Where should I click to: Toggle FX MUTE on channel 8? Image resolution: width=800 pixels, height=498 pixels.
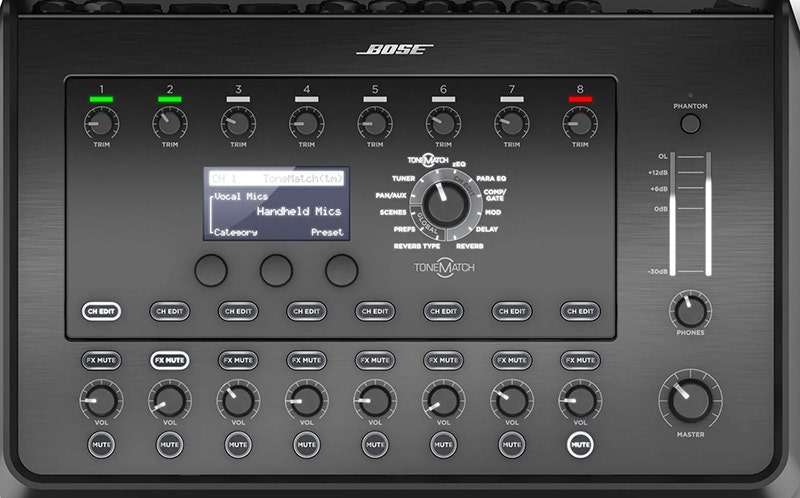580,360
